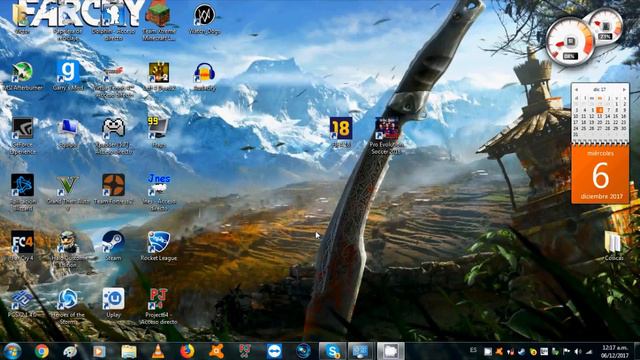Launch the Watch Dogs desktop shortcut
The width and height of the screenshot is (640, 360).
tap(204, 16)
